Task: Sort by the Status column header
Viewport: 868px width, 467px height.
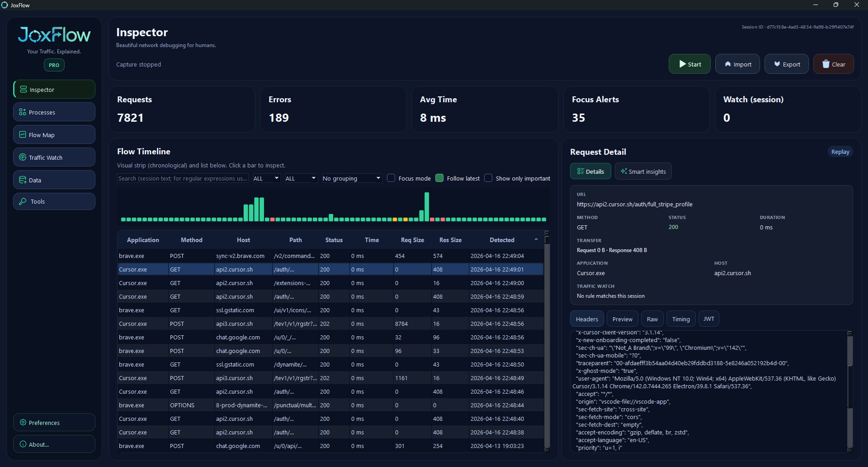Action: (x=334, y=240)
